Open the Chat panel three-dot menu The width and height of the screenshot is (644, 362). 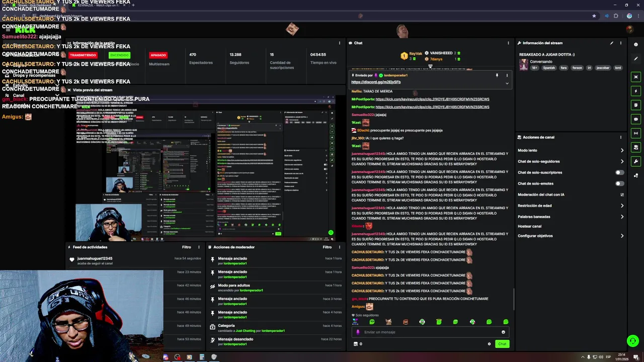click(x=508, y=43)
